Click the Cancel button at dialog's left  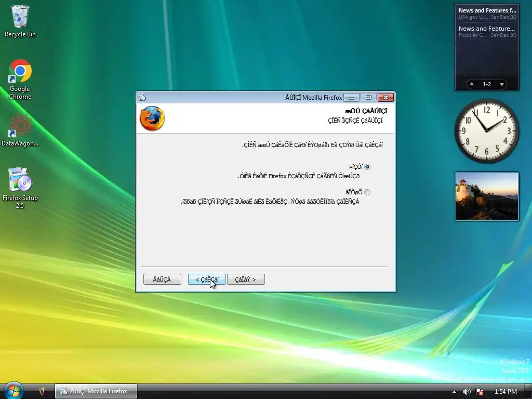pyautogui.click(x=162, y=279)
